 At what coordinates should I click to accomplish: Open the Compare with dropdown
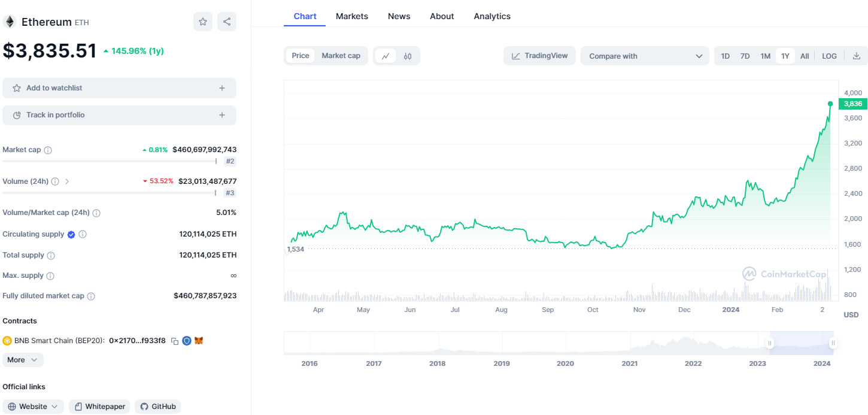(x=645, y=56)
